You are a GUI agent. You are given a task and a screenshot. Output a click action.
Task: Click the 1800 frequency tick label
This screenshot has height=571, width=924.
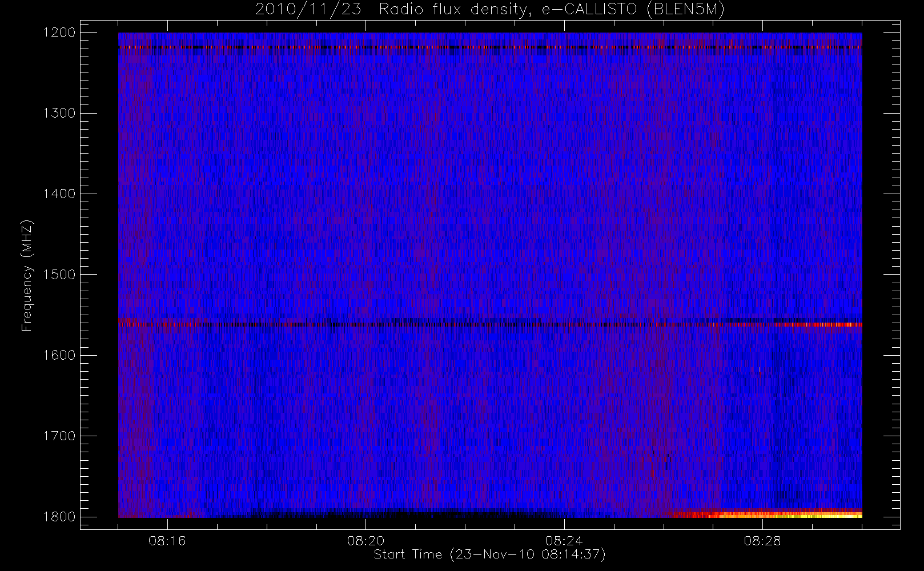[60, 517]
